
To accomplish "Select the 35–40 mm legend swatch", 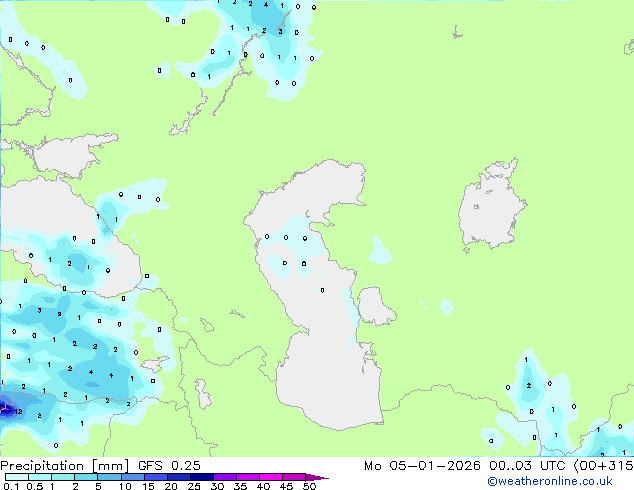I will pyautogui.click(x=247, y=477).
